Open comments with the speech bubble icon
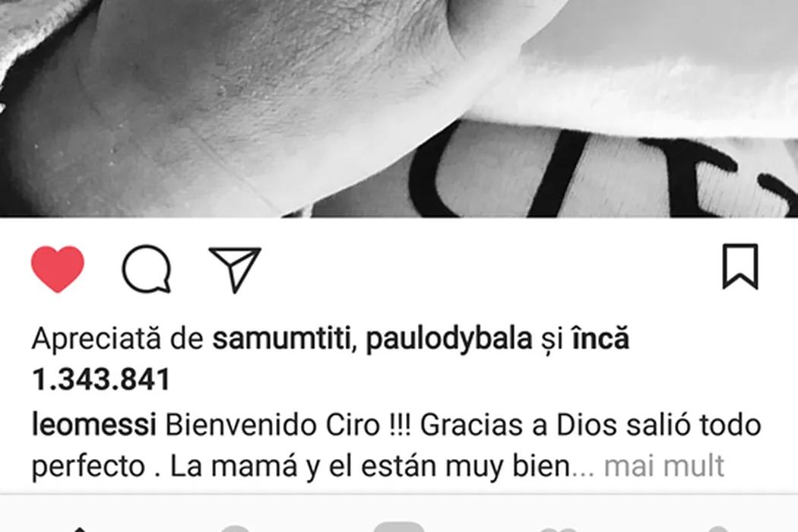This screenshot has height=532, width=798. (x=147, y=269)
